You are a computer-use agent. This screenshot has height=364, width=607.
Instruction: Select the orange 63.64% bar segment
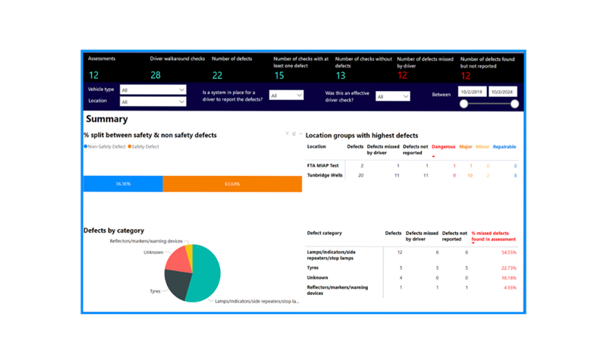point(232,184)
